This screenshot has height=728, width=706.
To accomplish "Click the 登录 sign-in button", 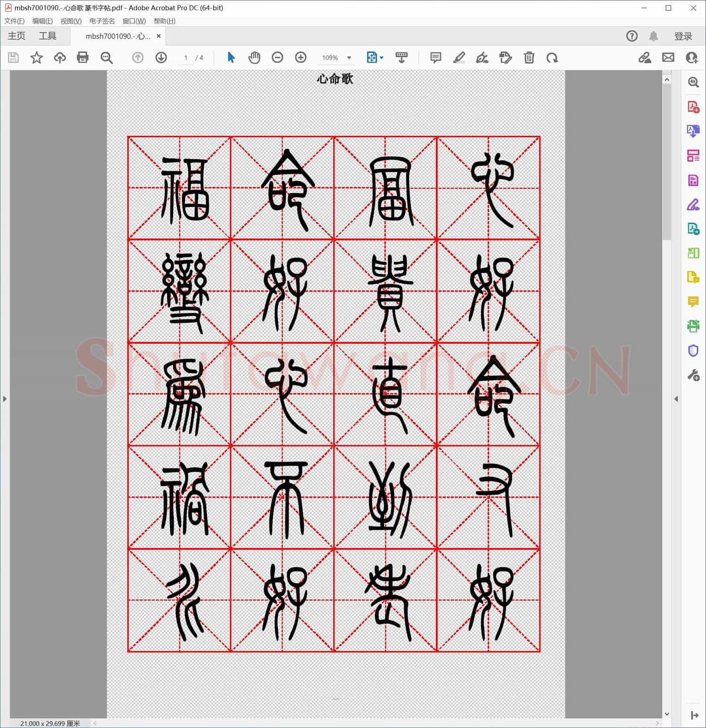I will pyautogui.click(x=684, y=36).
